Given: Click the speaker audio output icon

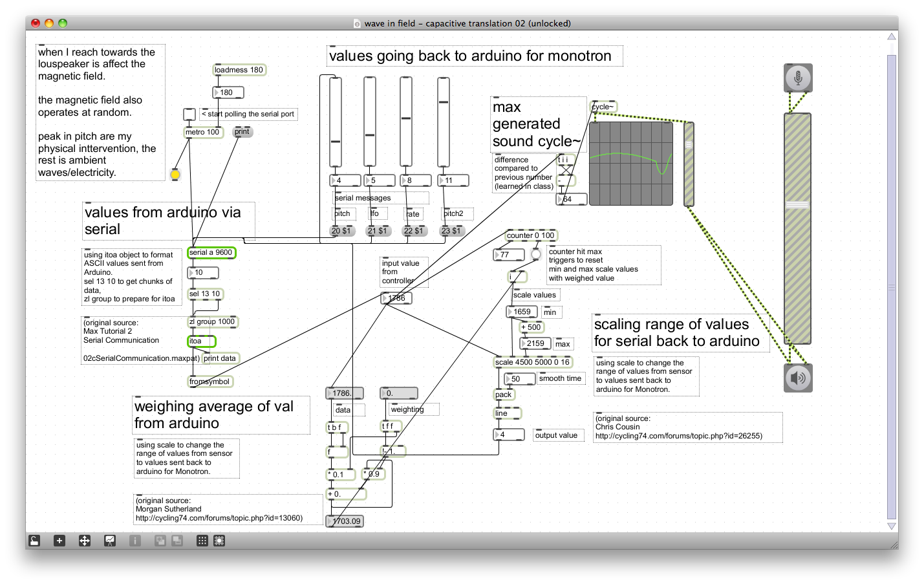Looking at the screenshot, I should (x=798, y=378).
